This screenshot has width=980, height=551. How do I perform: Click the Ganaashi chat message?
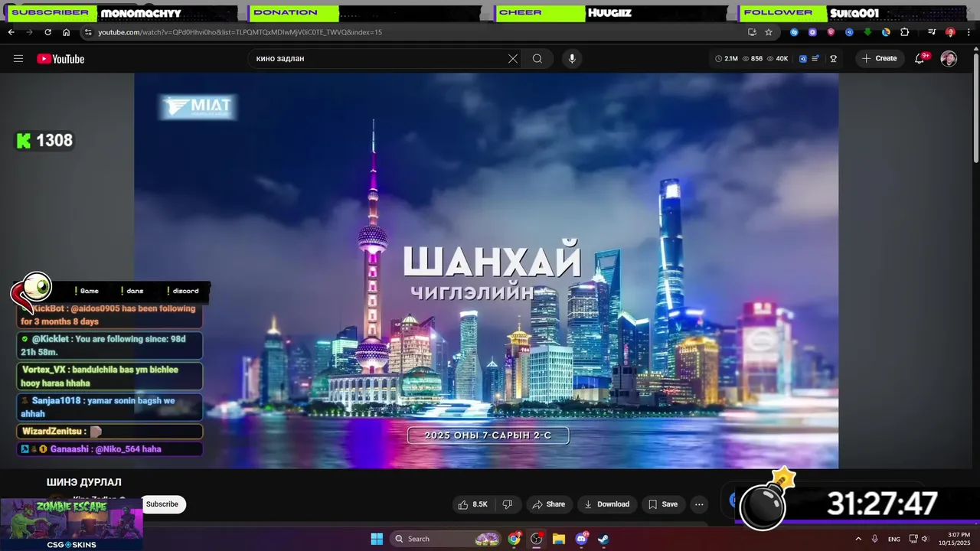point(109,449)
